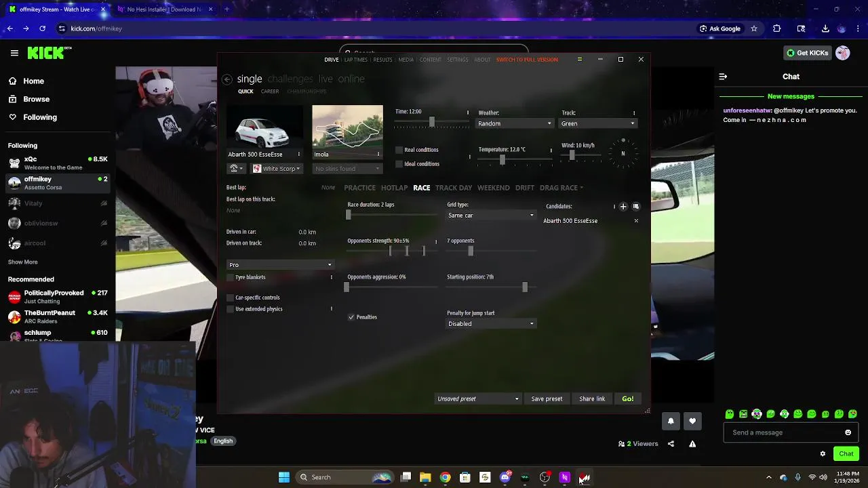Click the green Chat send button
The height and width of the screenshot is (488, 868).
(x=846, y=454)
